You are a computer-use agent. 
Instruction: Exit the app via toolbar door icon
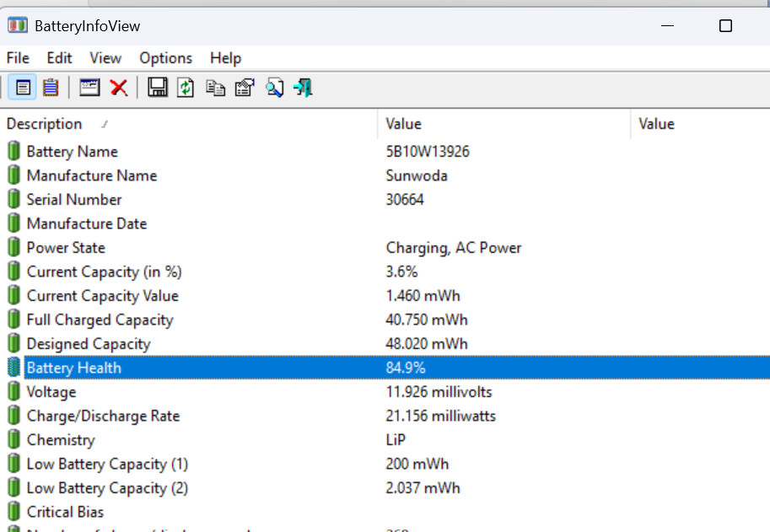303,87
